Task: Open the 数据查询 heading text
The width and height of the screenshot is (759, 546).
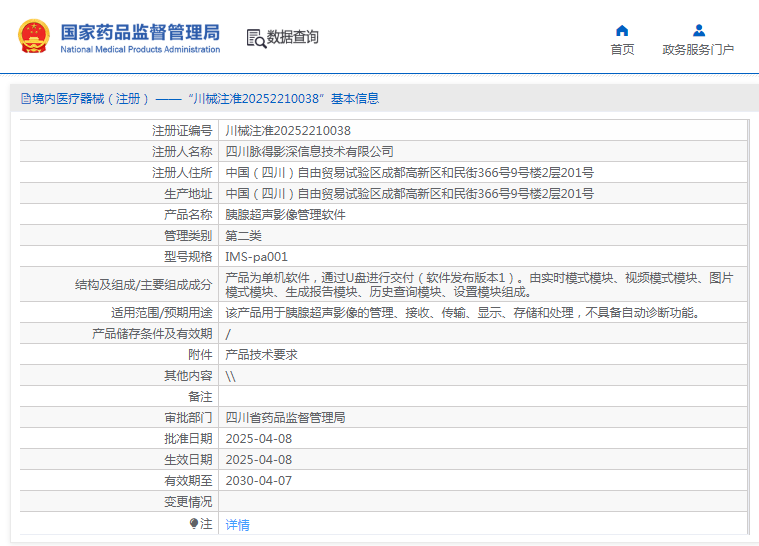Action: click(x=293, y=38)
